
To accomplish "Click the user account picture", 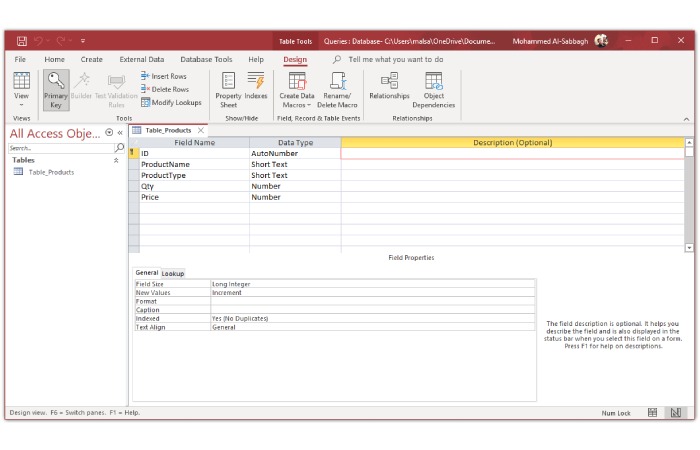I will coord(601,41).
